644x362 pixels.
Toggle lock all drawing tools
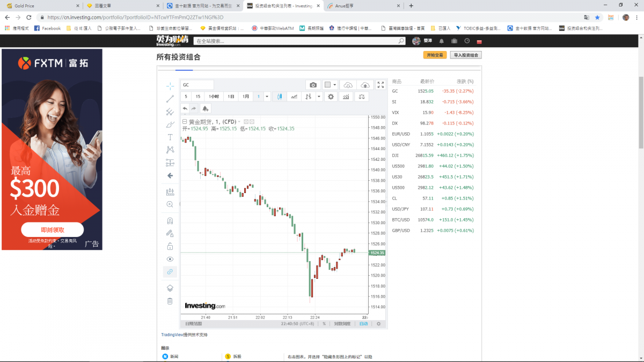[170, 246]
